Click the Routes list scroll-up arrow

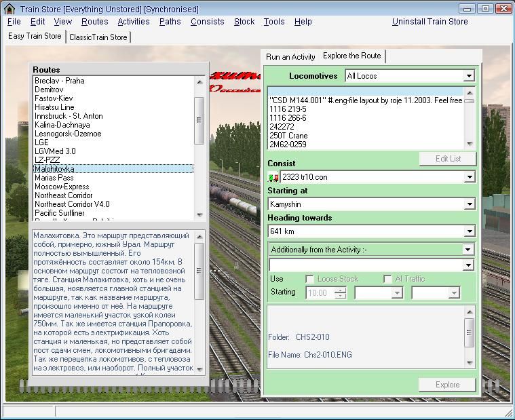[x=199, y=82]
